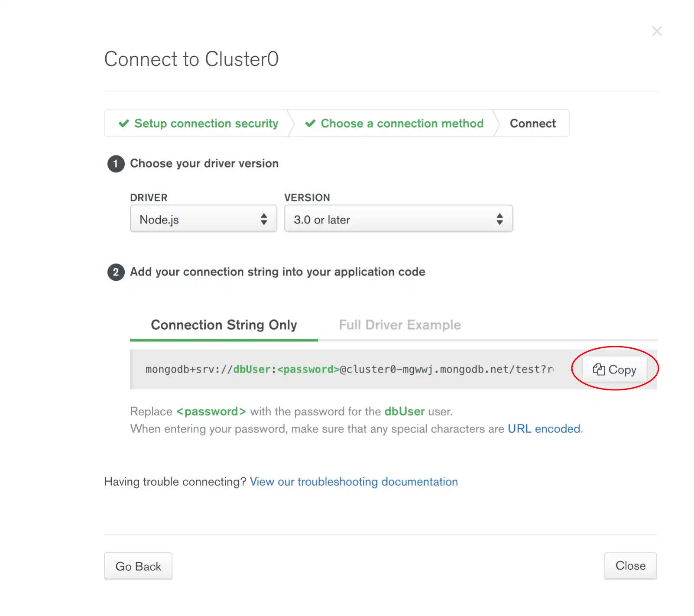The height and width of the screenshot is (616, 694).
Task: Click the Having trouble connecting? text
Action: 175,482
